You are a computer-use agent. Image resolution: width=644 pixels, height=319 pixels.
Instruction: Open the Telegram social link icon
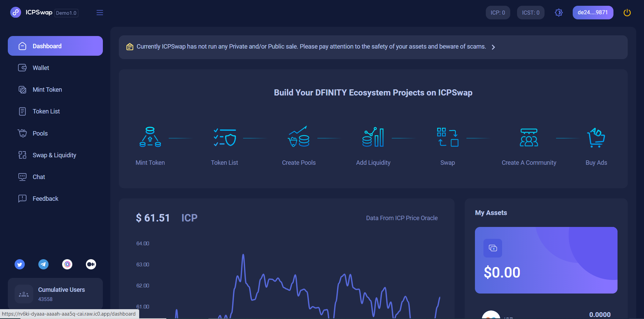[x=43, y=264]
